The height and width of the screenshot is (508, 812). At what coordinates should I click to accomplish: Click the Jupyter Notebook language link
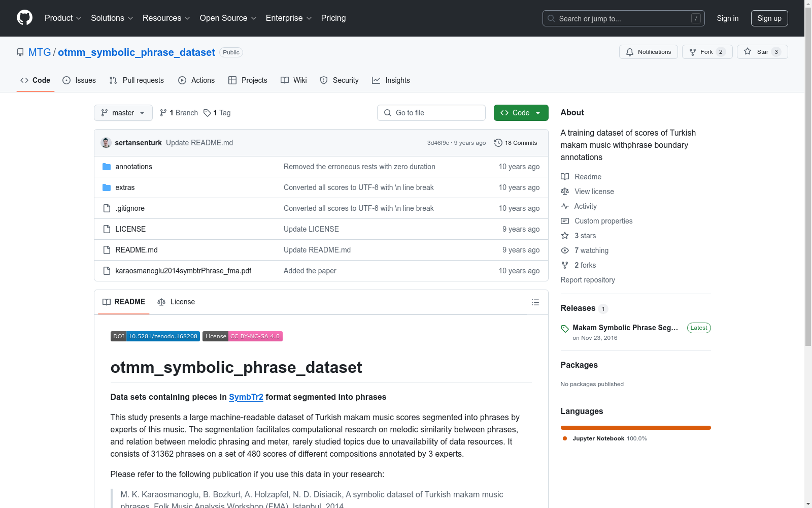[604, 438]
